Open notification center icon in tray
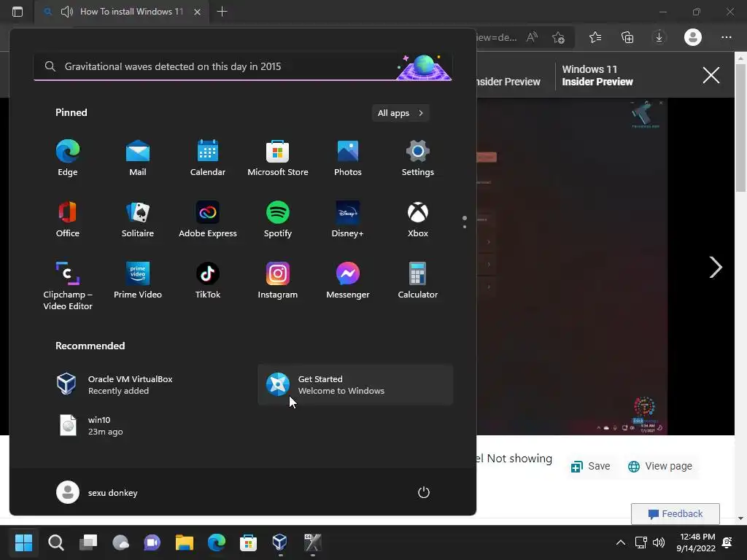This screenshot has width=747, height=560. [x=727, y=542]
